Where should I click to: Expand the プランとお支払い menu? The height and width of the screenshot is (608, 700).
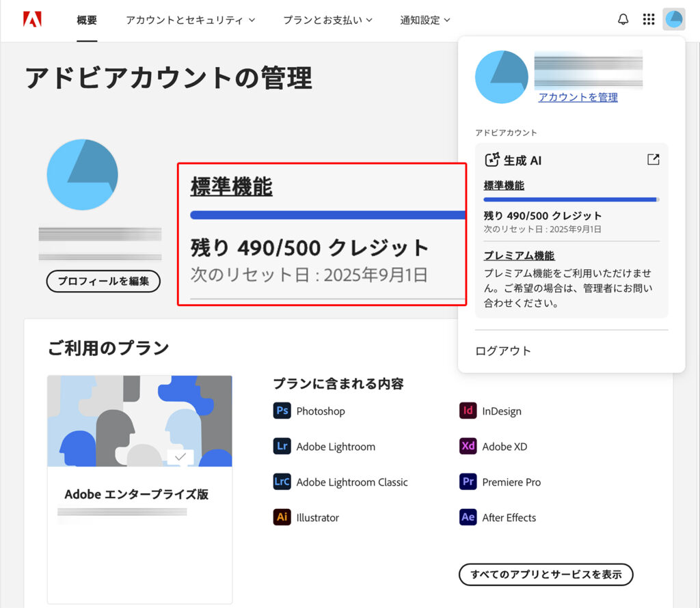[x=327, y=20]
